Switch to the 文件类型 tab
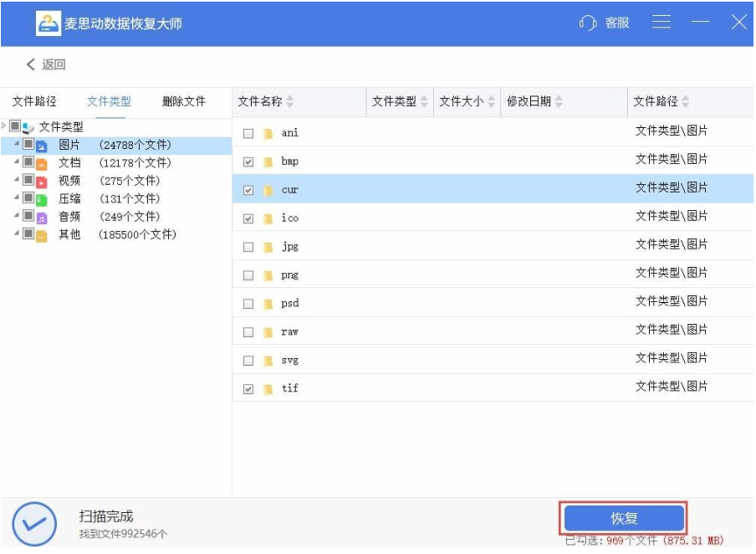This screenshot has width=756, height=554. [x=110, y=101]
